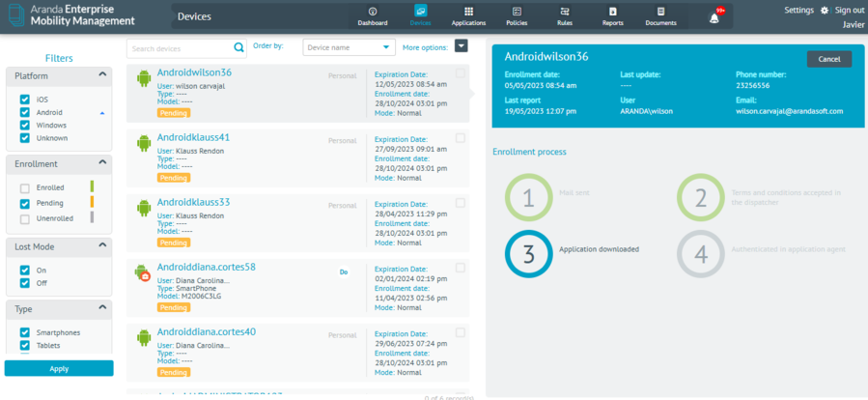Toggle the iOS platform checkbox
Viewport: 868px width, 400px height.
[24, 100]
